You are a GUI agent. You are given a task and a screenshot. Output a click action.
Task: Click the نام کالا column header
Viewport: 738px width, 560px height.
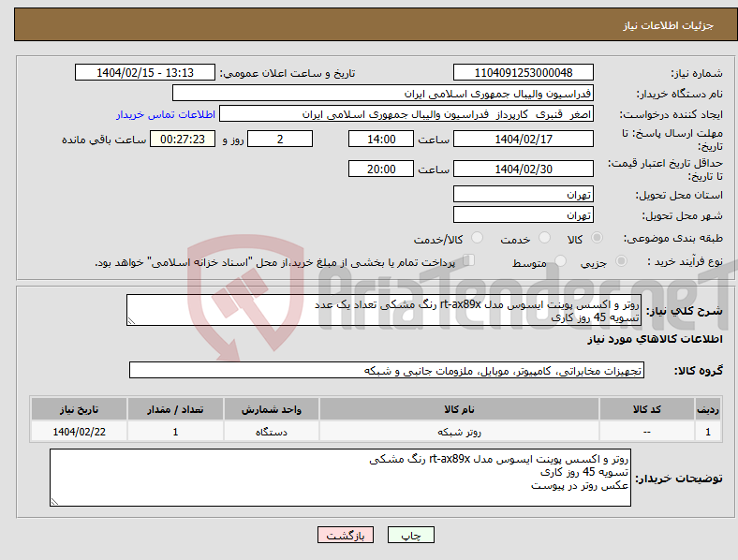tap(459, 409)
